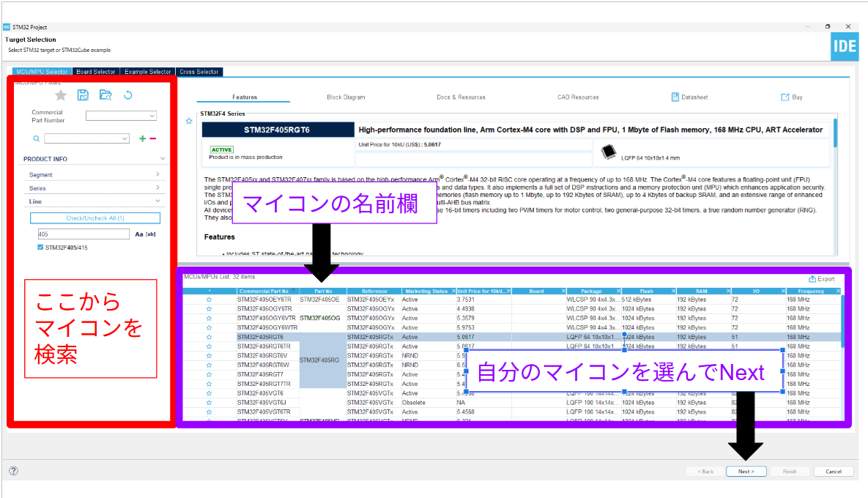Click the Line filter text field containing 405

click(84, 234)
